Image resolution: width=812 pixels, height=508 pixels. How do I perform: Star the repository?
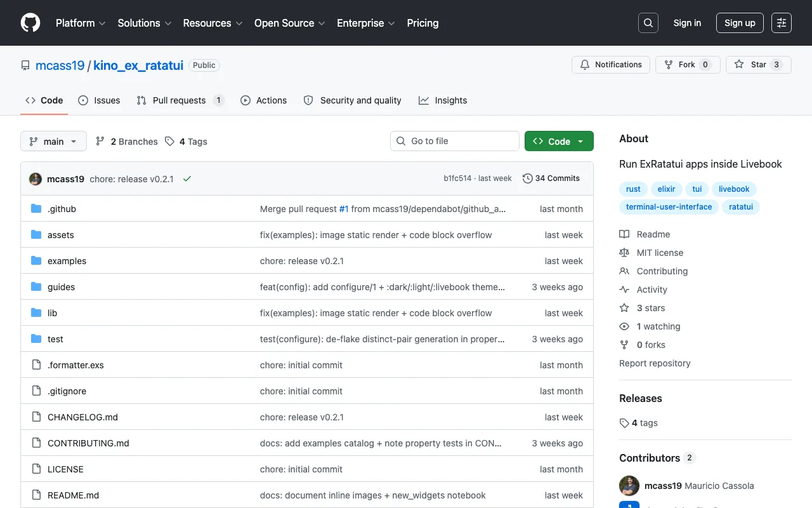759,65
